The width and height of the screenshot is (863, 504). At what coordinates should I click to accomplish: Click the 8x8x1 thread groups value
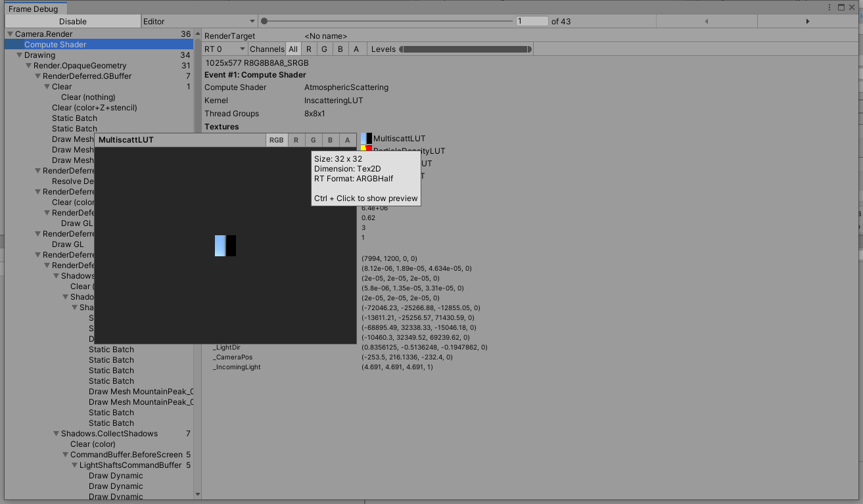coord(315,114)
